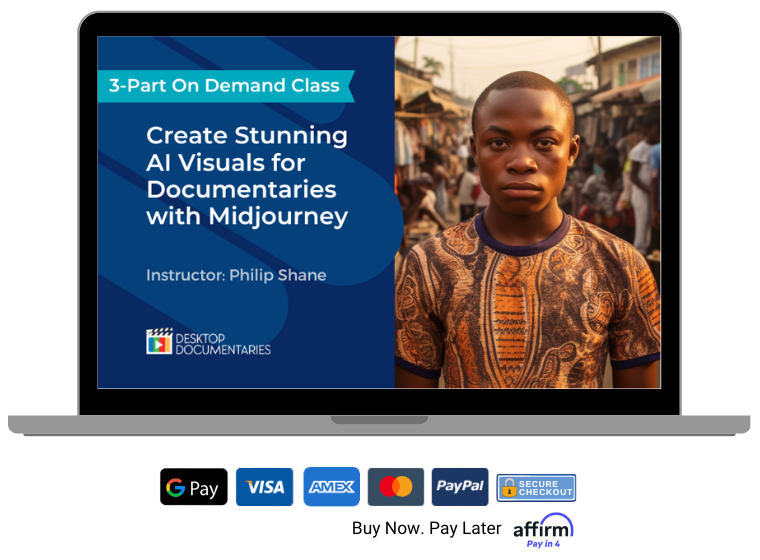Click the Mastercard logo icon
Screen dimensions: 760x560
click(x=396, y=487)
